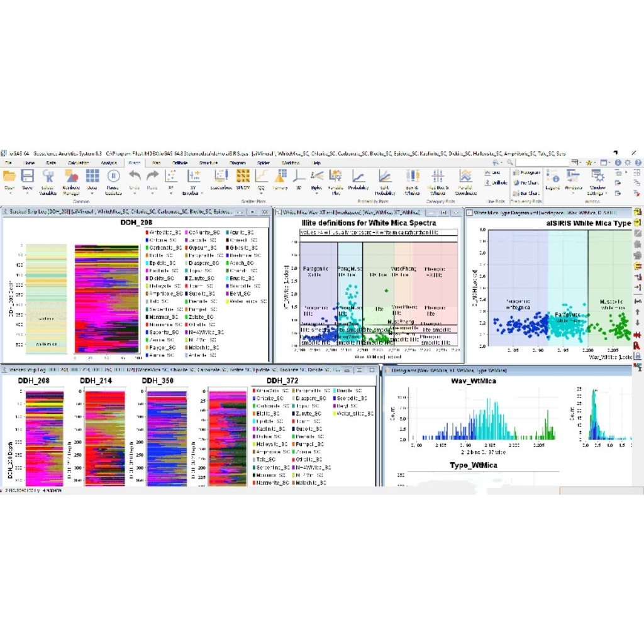Expand the Data dropdown arrow

(92, 194)
